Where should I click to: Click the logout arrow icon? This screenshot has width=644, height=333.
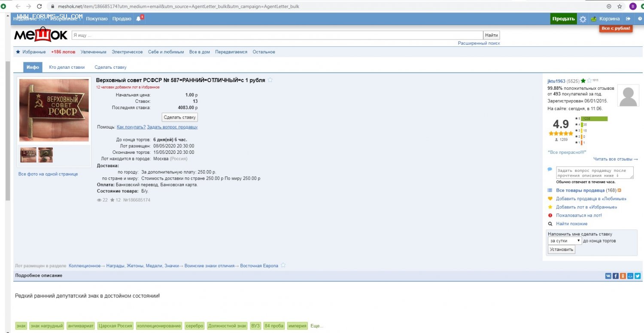click(628, 19)
